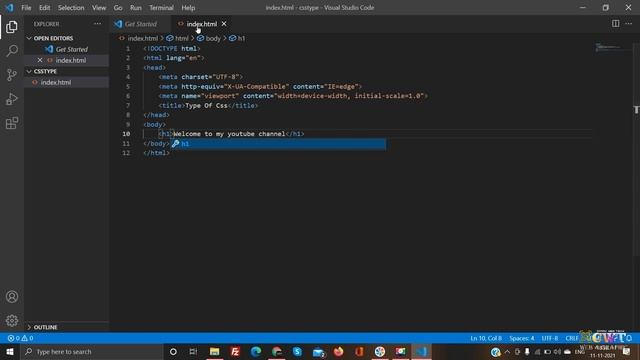The width and height of the screenshot is (640, 360).
Task: Open the Help menu
Action: [188, 8]
